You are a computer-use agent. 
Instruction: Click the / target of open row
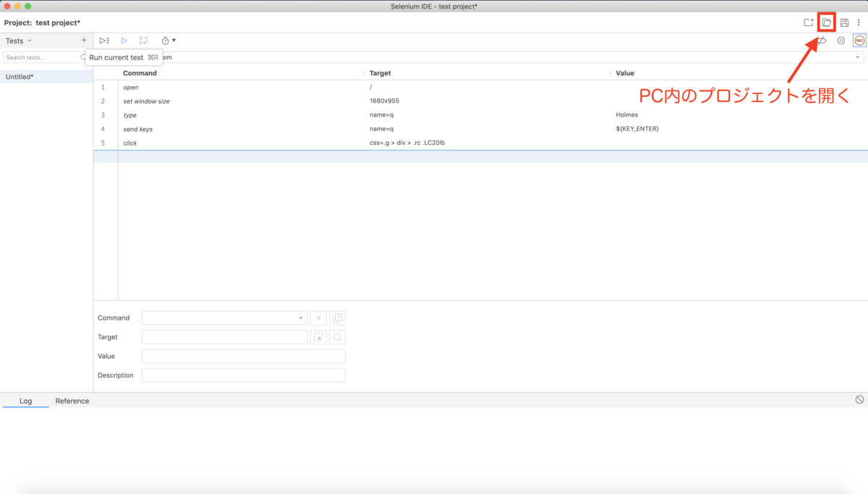tap(371, 87)
